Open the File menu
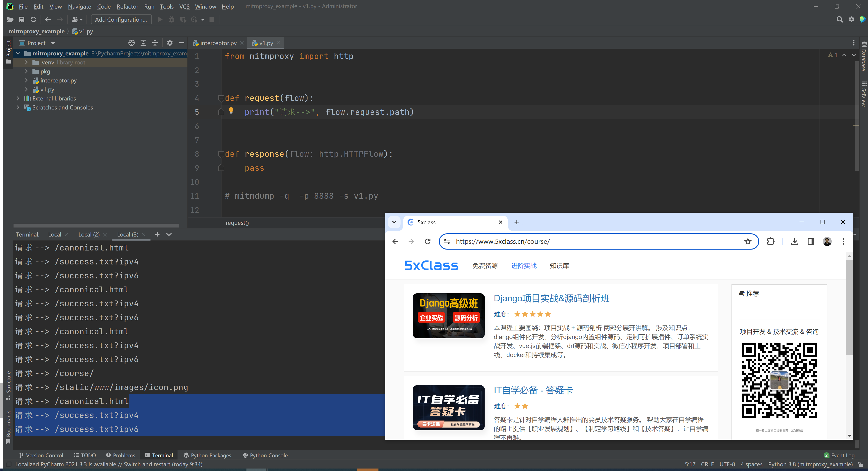Screen dimensions: 868x471 [23, 6]
